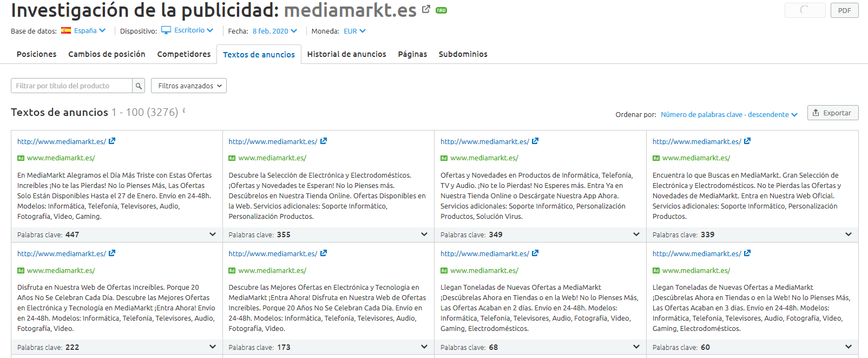Open external link icon of the 339-keyword ad
The height and width of the screenshot is (358, 868).
pyautogui.click(x=747, y=141)
